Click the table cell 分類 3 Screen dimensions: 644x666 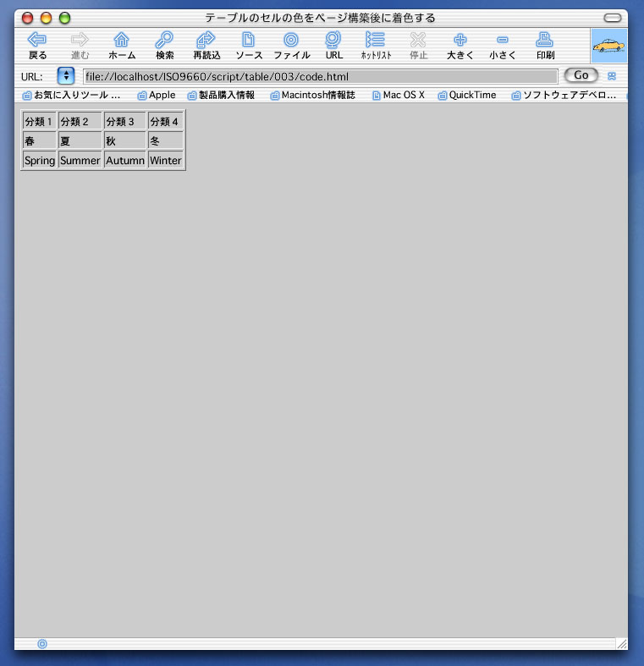(125, 122)
